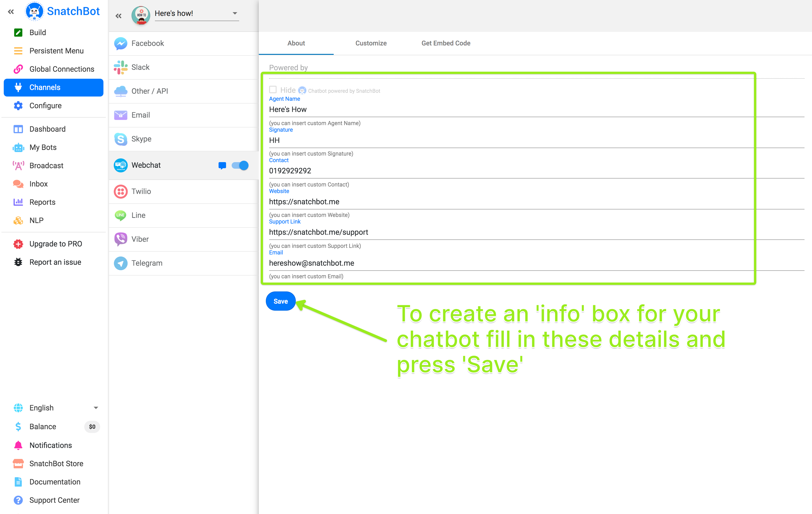Select the Telegram channel icon

tap(120, 263)
